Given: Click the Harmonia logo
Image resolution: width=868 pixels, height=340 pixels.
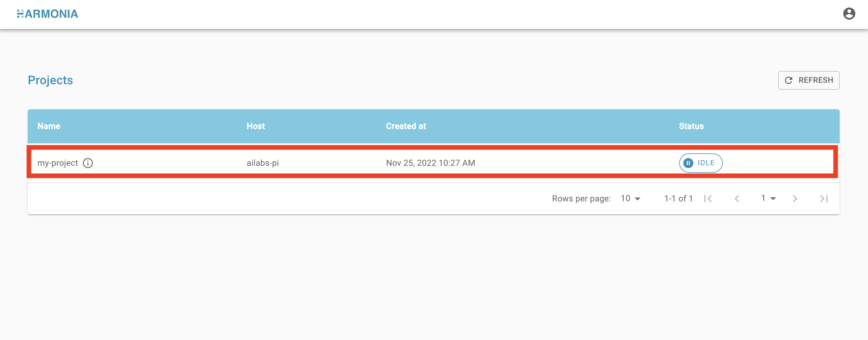Looking at the screenshot, I should (x=47, y=14).
